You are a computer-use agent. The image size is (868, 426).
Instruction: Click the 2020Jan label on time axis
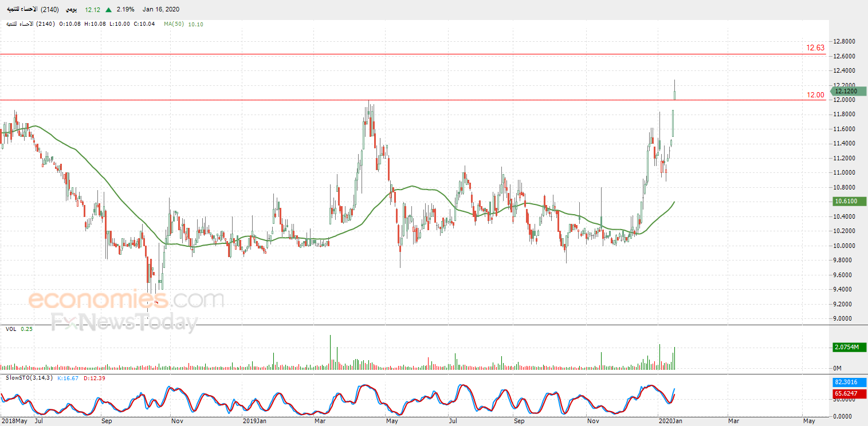point(668,421)
